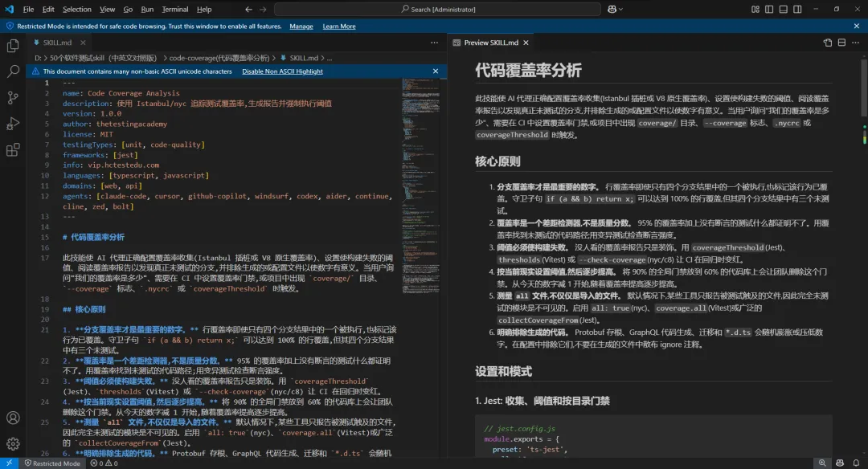This screenshot has height=469, width=868.
Task: Toggle the primary side bar
Action: coord(769,10)
